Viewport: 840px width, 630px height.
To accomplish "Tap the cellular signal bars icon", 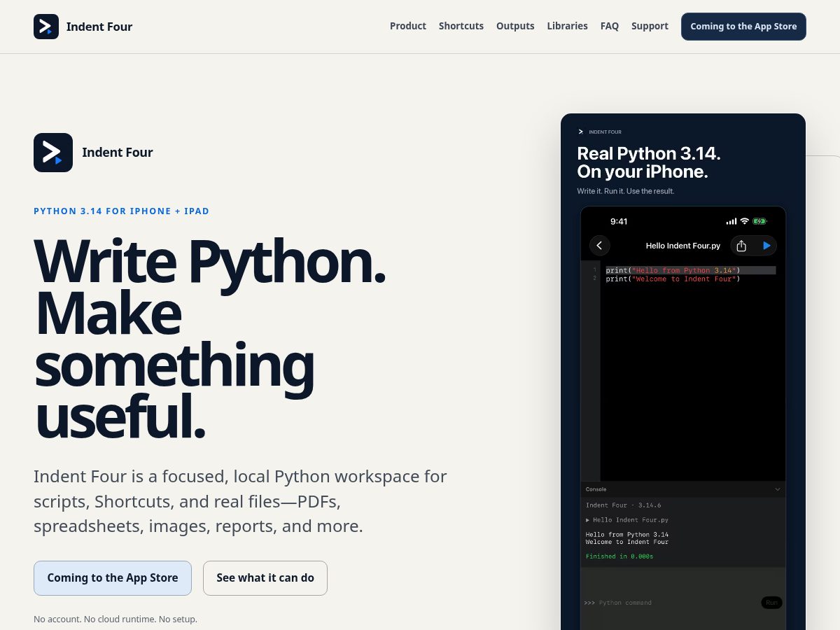I will pos(731,221).
